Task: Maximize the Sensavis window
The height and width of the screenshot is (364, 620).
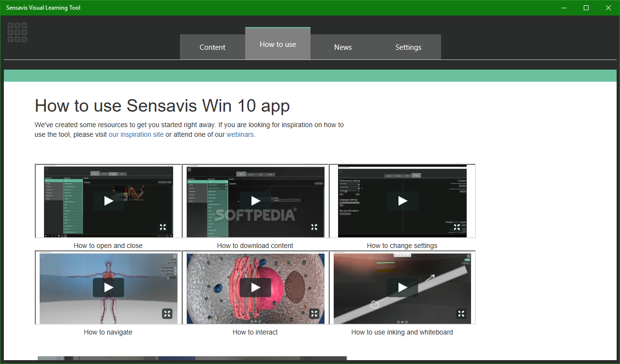Action: point(586,8)
